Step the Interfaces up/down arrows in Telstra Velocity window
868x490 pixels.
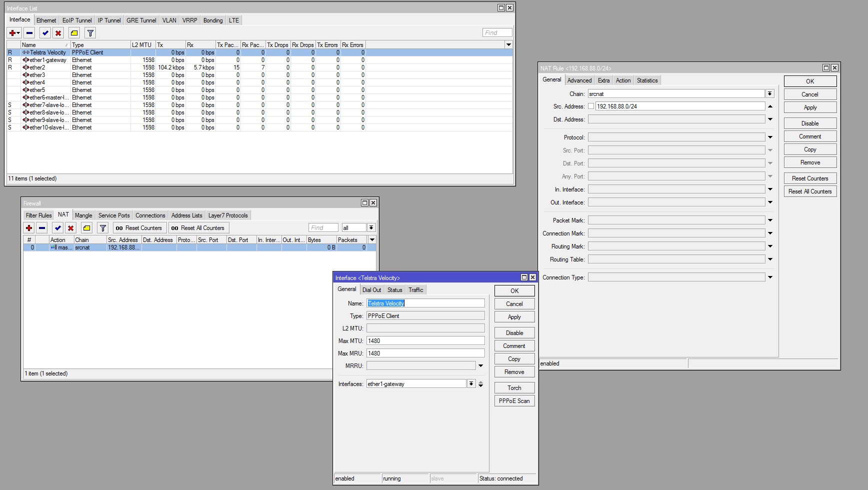(480, 384)
